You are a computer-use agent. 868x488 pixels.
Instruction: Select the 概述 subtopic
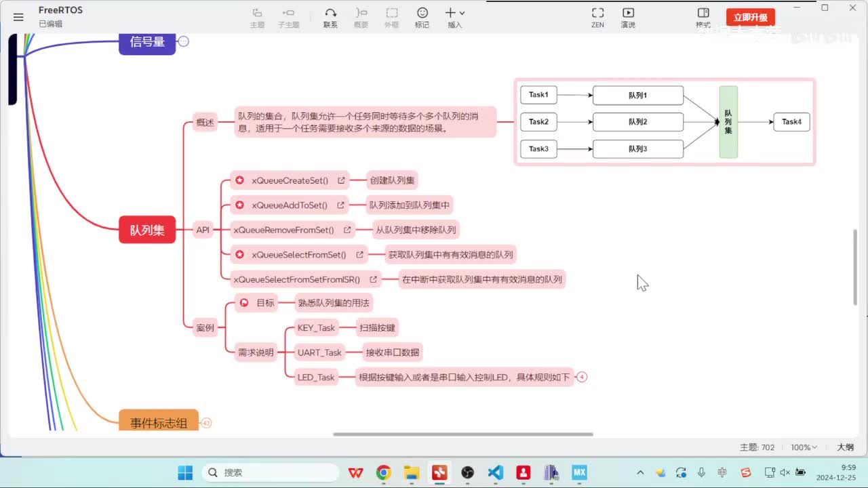[x=205, y=123]
